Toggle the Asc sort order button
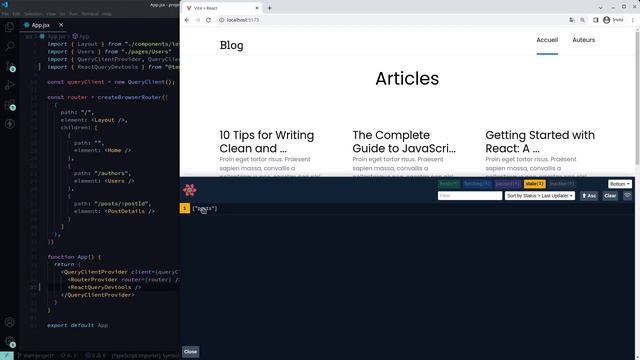Image resolution: width=640 pixels, height=360 pixels. click(x=589, y=196)
